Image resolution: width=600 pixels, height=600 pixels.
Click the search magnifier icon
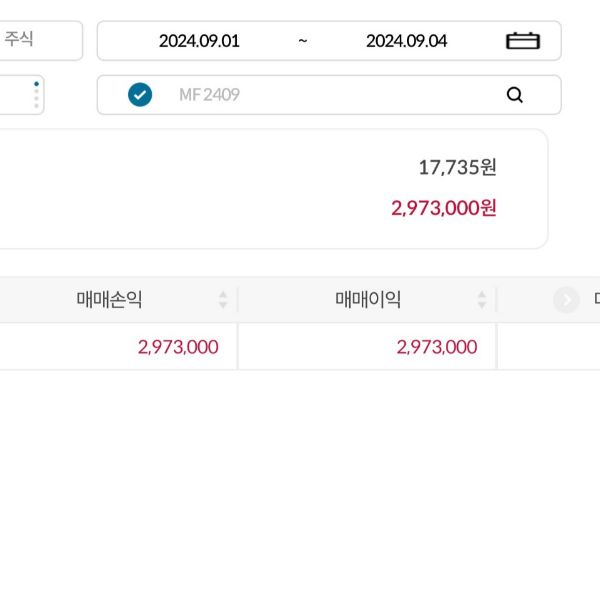point(515,95)
